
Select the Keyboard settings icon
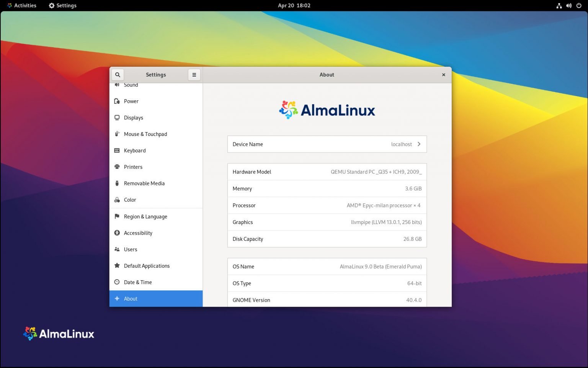tap(117, 150)
